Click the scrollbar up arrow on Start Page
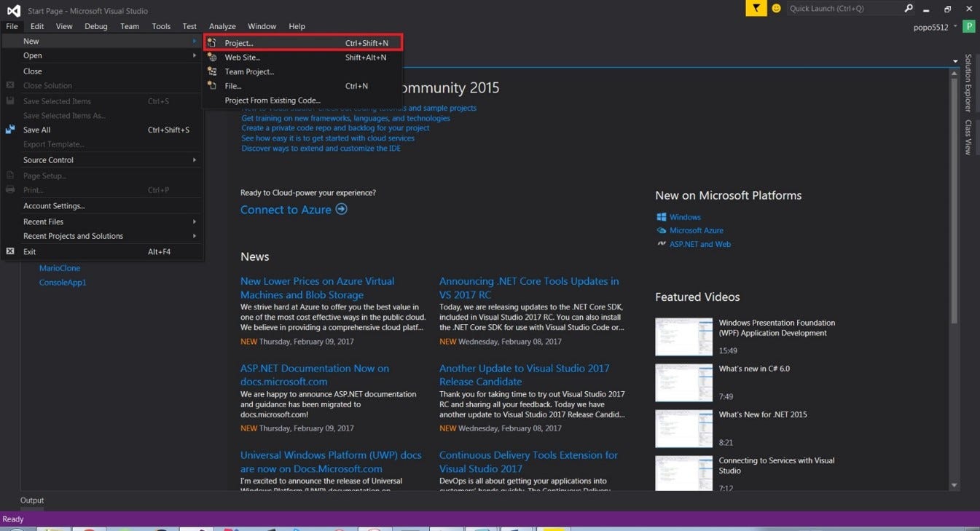 [954, 73]
